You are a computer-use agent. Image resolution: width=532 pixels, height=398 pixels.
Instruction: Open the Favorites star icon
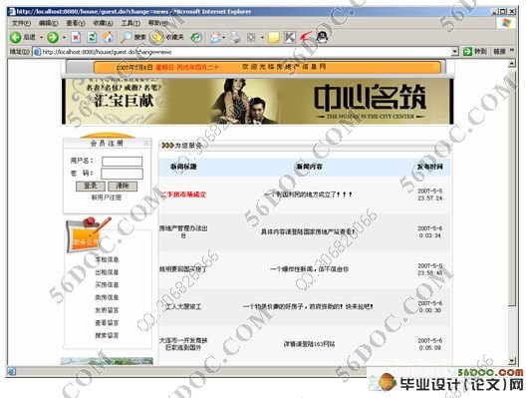157,37
